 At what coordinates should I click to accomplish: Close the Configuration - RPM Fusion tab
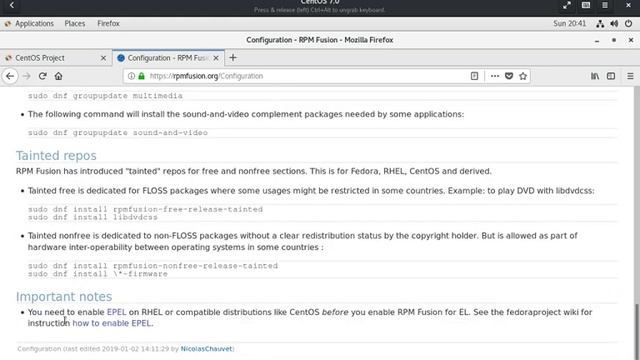pos(216,58)
